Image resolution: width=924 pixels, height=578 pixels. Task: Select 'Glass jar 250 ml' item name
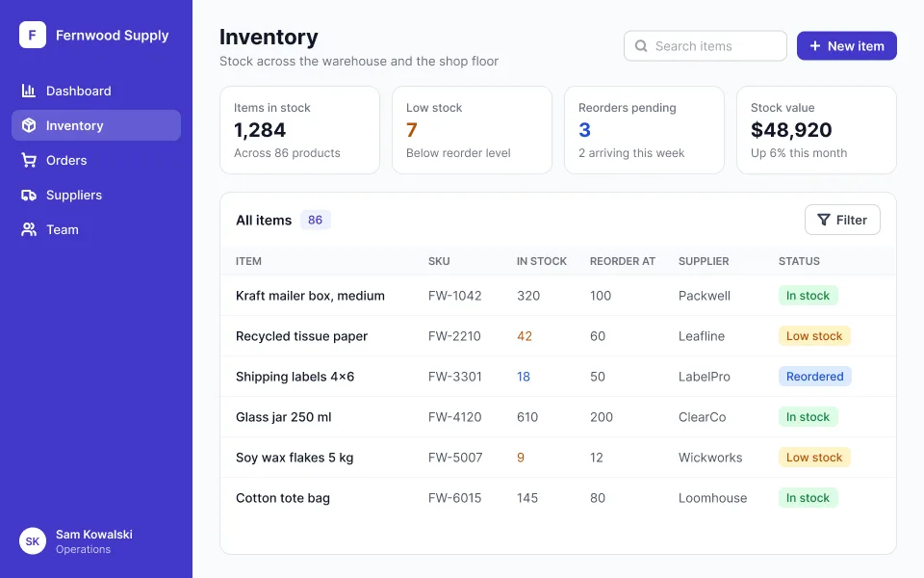pos(283,417)
